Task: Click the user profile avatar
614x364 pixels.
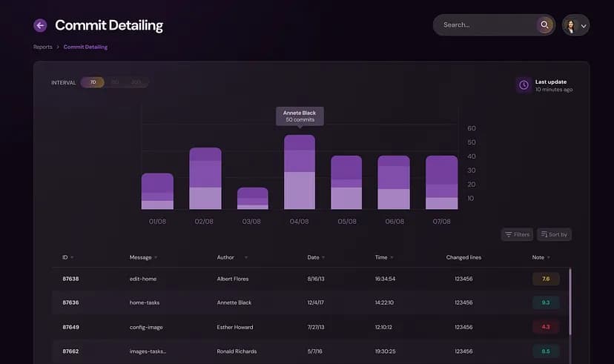Action: (571, 25)
